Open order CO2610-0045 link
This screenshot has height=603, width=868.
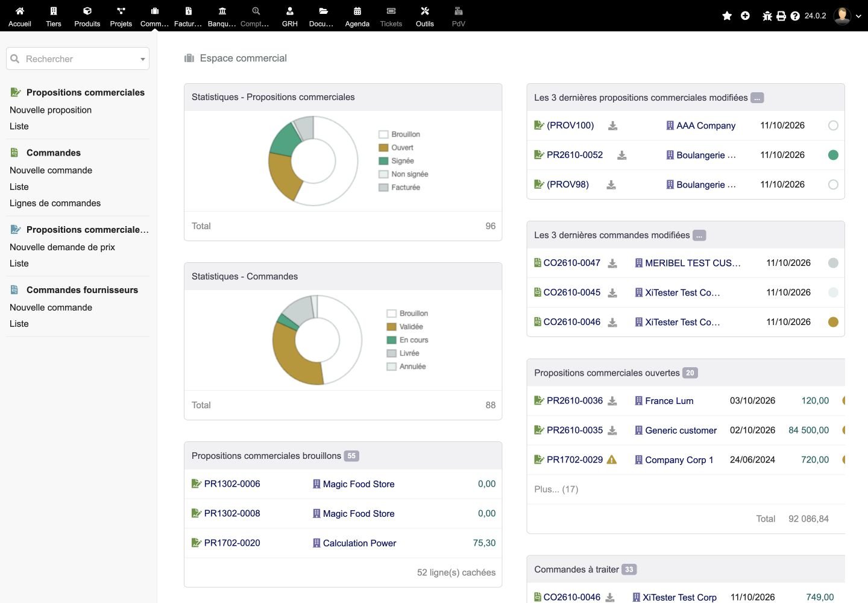point(572,292)
